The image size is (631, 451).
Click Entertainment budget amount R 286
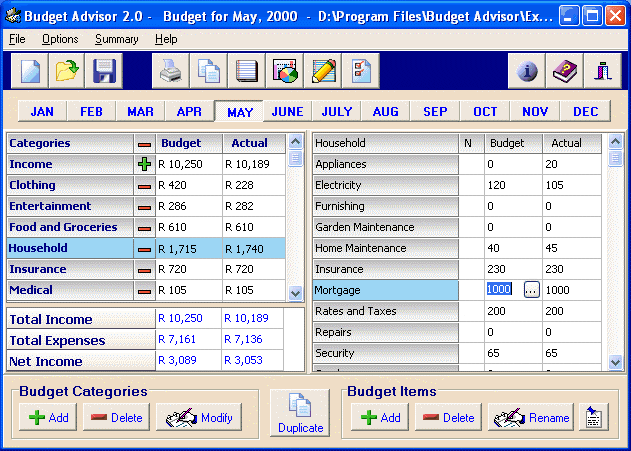189,206
